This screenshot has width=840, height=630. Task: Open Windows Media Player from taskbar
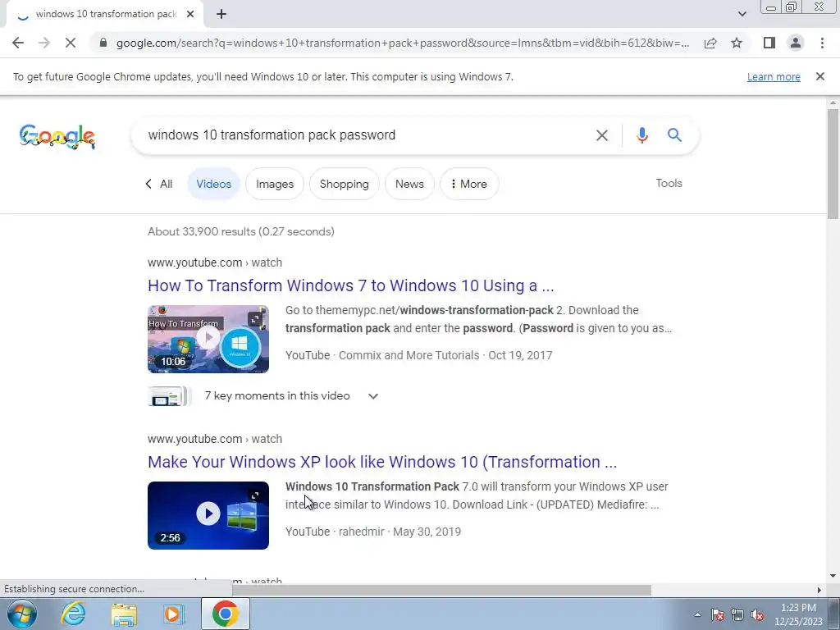[x=174, y=614]
